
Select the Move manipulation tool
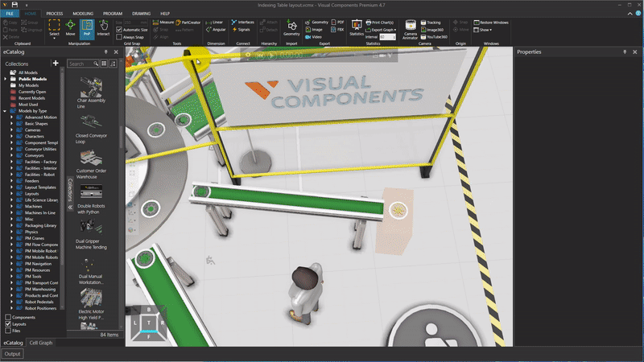click(70, 29)
